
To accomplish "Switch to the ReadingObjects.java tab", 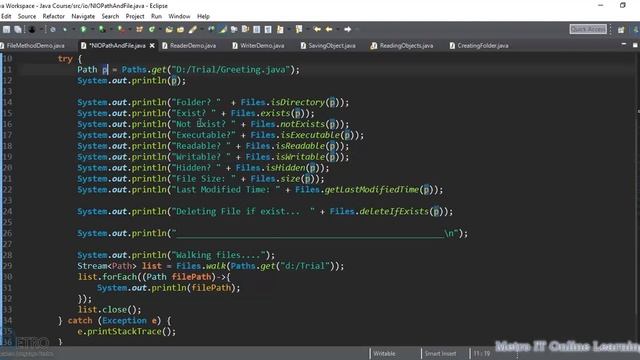I will (x=402, y=46).
